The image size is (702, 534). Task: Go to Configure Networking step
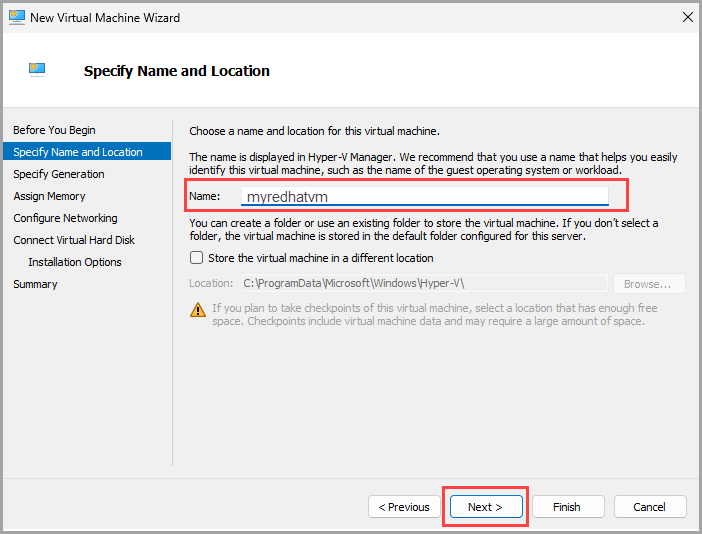pyautogui.click(x=65, y=218)
